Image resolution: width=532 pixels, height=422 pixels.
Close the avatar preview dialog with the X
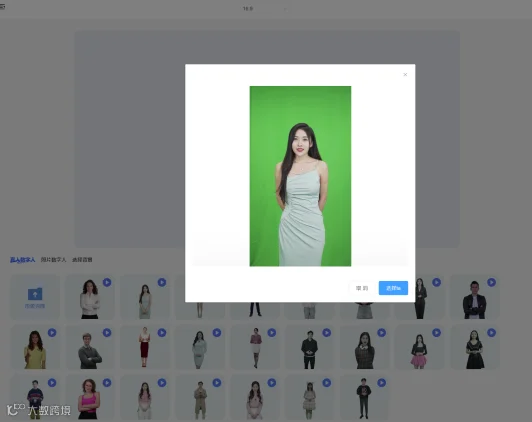tap(405, 75)
